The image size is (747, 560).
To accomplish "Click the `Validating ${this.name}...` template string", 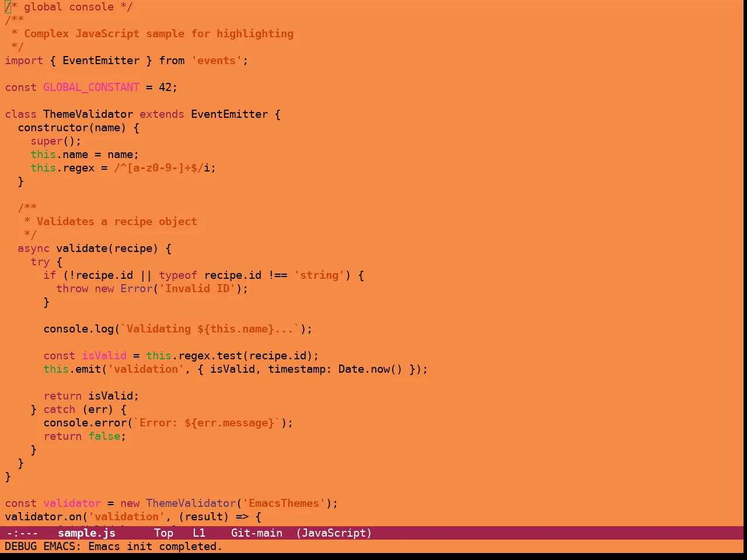I will point(210,329).
